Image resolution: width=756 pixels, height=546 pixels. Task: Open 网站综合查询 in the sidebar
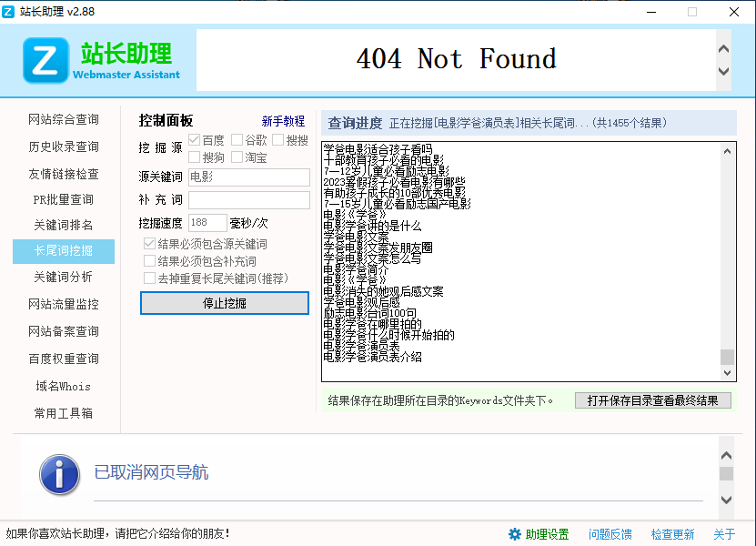(x=64, y=120)
